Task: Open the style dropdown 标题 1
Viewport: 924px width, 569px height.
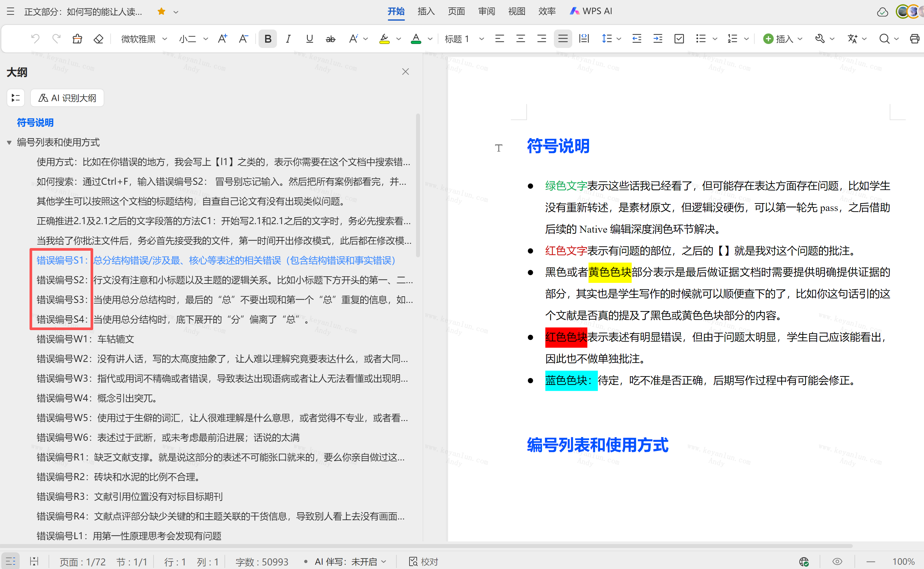Action: [x=464, y=39]
